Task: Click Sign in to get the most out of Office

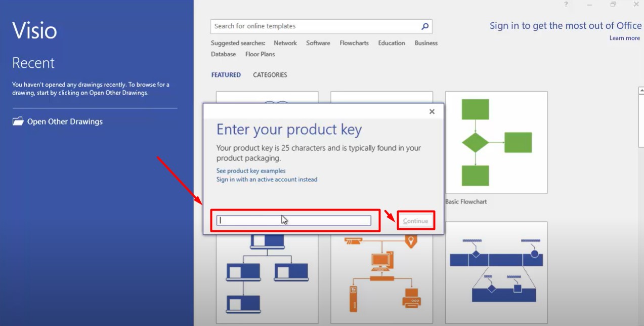Action: 566,26
